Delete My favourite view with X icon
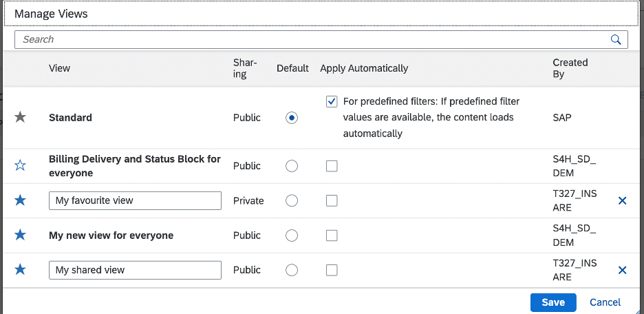Image resolution: width=644 pixels, height=314 pixels. 622,200
